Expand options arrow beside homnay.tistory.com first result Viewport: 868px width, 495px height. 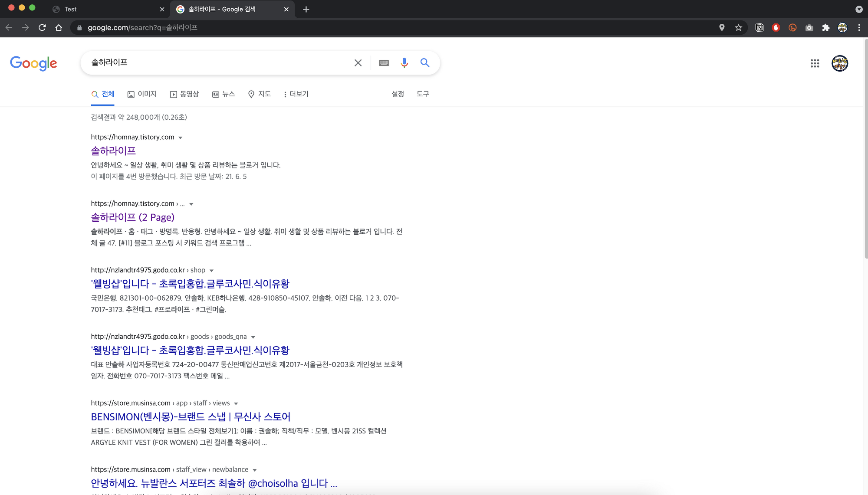pyautogui.click(x=181, y=138)
